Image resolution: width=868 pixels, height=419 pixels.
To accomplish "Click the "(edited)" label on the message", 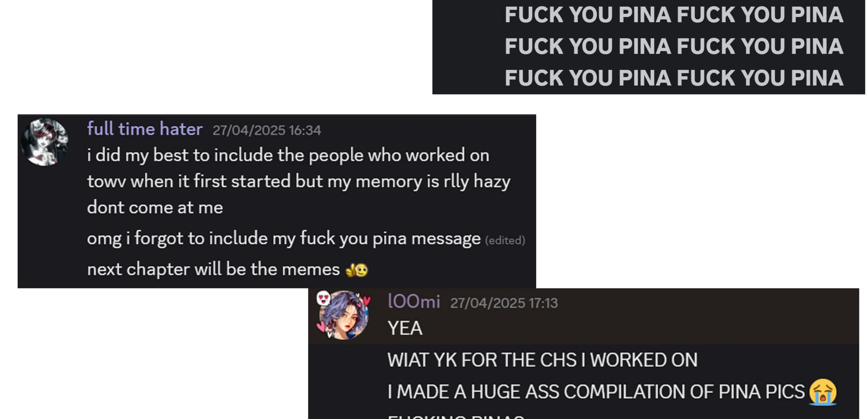I will [505, 240].
